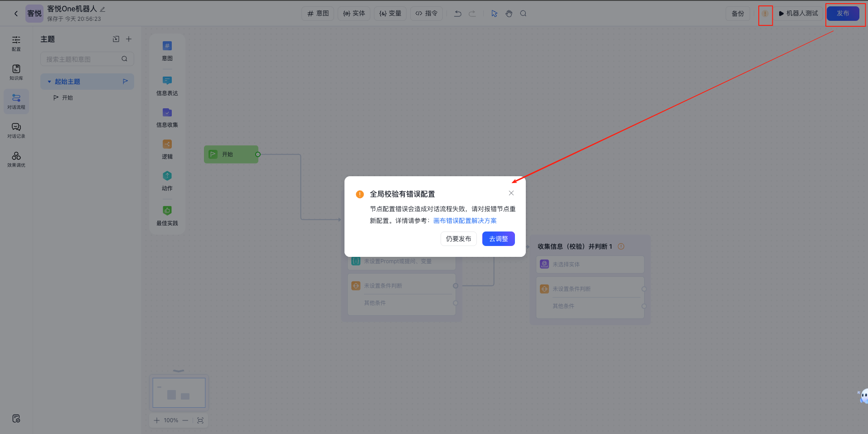Close the validation error dialog

coord(511,193)
